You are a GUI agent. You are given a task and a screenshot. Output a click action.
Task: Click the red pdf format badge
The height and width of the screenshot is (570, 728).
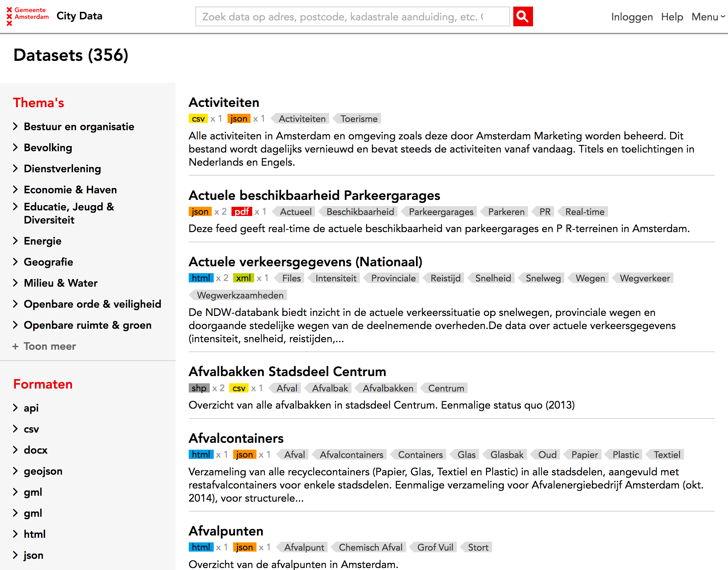(242, 211)
